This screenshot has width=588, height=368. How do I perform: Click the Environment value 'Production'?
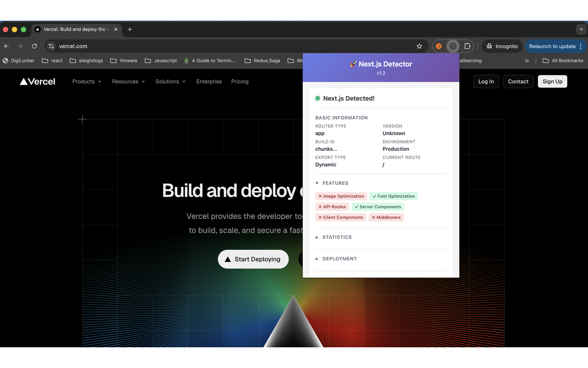(396, 149)
